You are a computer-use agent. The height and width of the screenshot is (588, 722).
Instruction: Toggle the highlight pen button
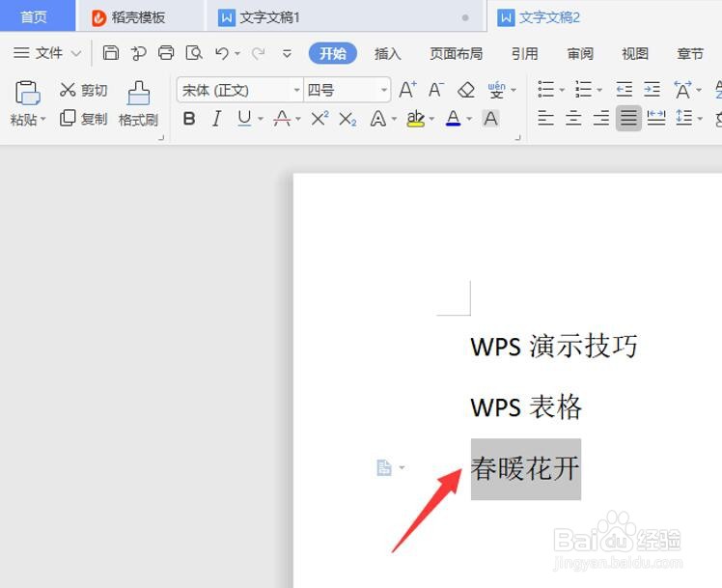[x=415, y=119]
